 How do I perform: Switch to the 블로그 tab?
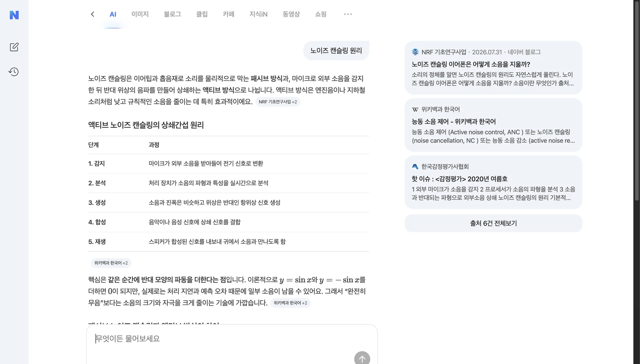coord(172,14)
